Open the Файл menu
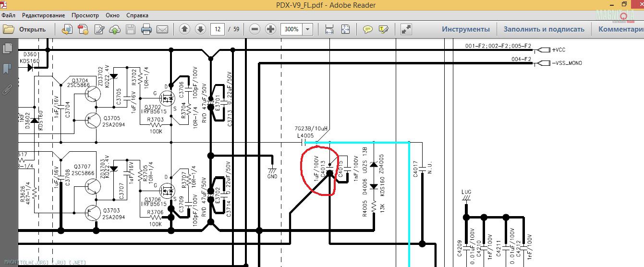The width and height of the screenshot is (644, 267). click(9, 15)
